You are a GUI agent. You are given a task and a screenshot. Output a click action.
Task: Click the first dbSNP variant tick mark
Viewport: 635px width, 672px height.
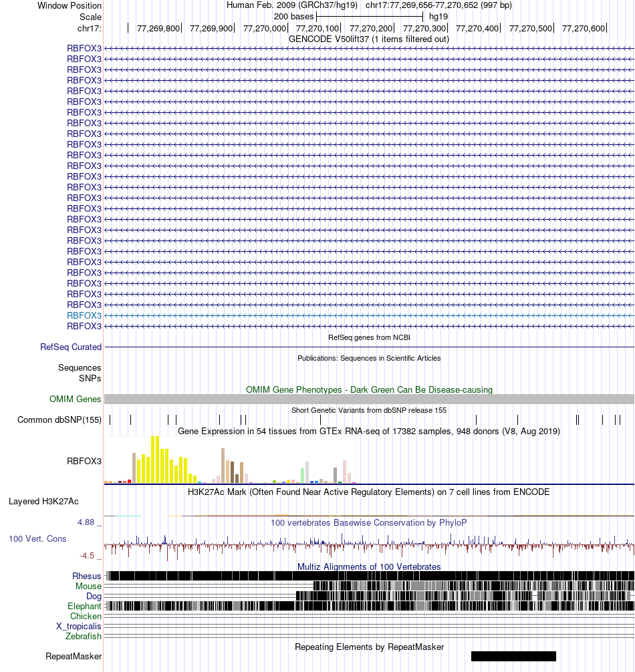[x=110, y=420]
